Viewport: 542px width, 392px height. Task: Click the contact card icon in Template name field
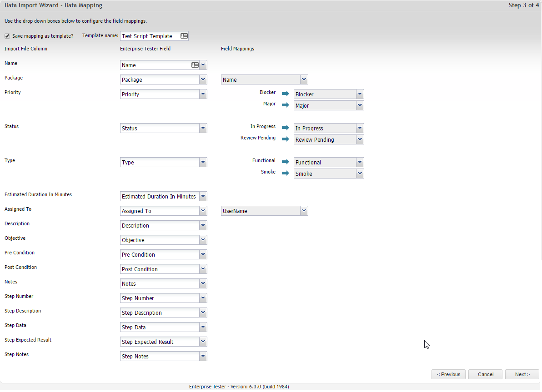point(184,36)
